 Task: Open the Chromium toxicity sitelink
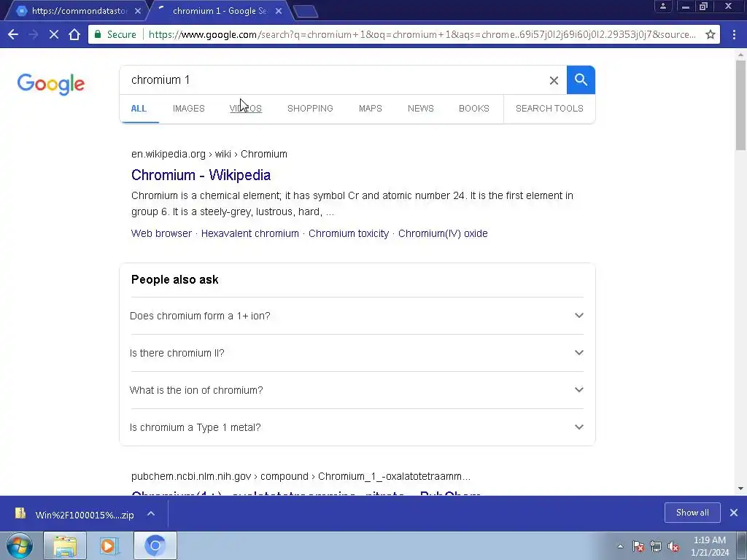pos(348,233)
